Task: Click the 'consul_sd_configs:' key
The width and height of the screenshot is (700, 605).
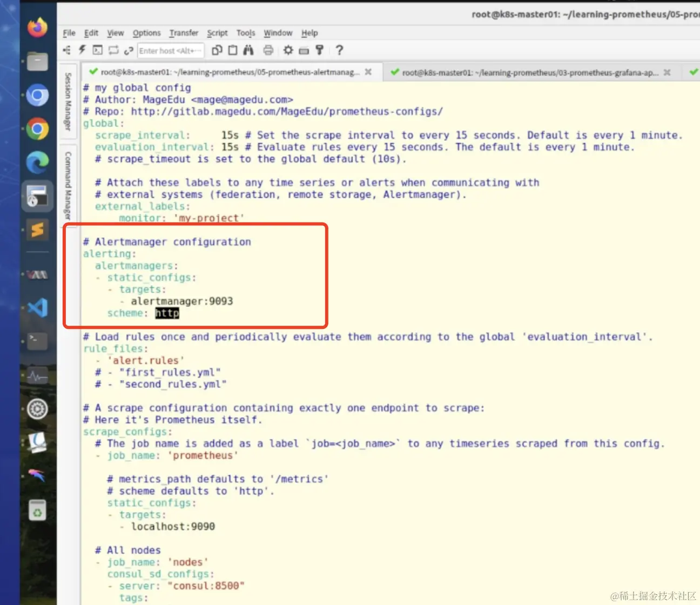Action: coord(160,574)
